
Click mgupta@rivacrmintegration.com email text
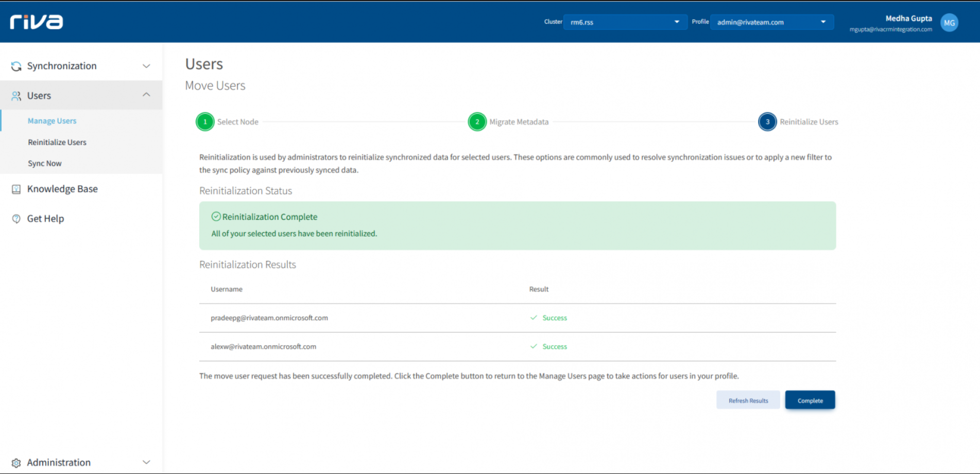[x=891, y=29]
